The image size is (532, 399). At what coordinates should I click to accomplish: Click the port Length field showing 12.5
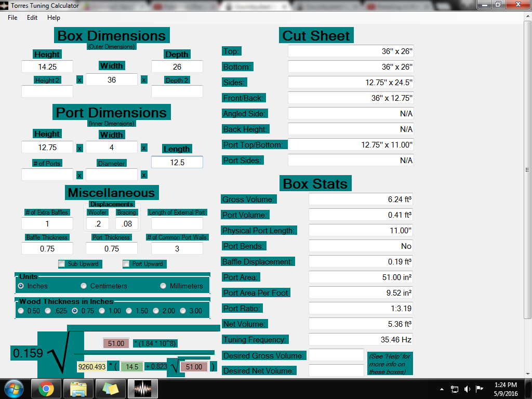[177, 162]
